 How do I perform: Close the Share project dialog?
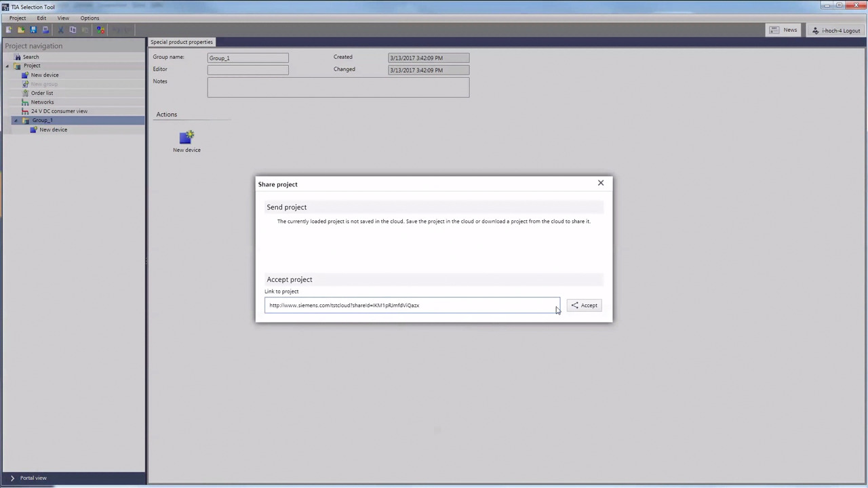(x=600, y=183)
